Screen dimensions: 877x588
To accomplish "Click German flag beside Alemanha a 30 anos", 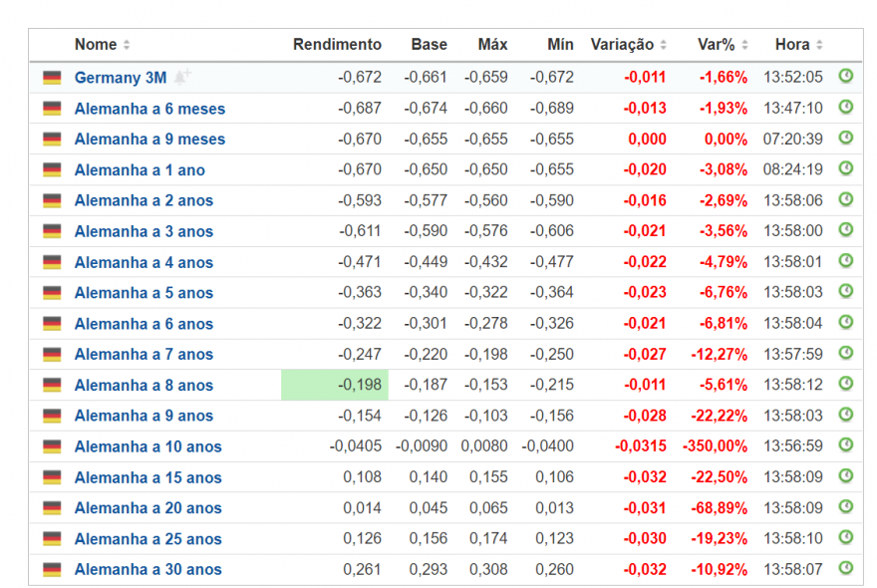I will tap(52, 569).
